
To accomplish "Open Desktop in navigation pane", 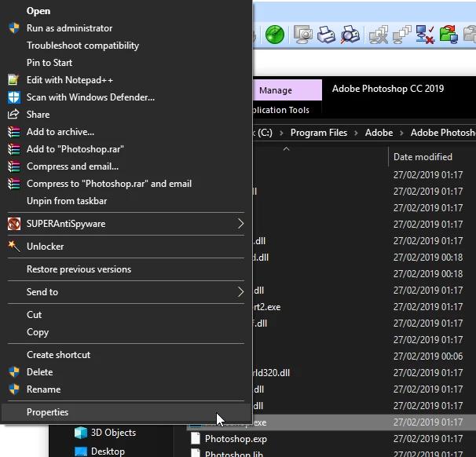I will [x=108, y=452].
